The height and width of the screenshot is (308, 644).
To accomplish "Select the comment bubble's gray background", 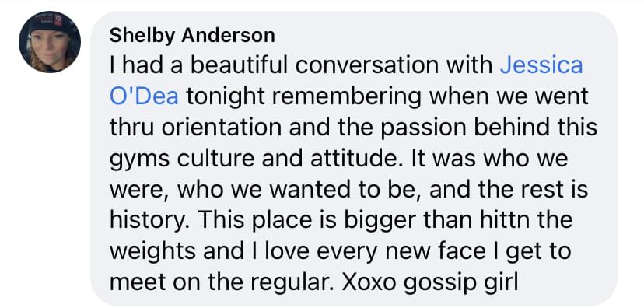I will [353, 159].
